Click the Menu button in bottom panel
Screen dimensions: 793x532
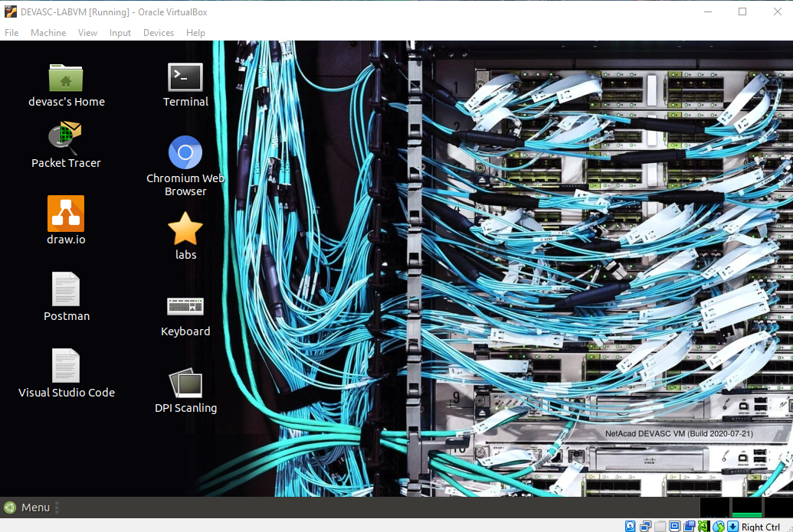[x=28, y=508]
